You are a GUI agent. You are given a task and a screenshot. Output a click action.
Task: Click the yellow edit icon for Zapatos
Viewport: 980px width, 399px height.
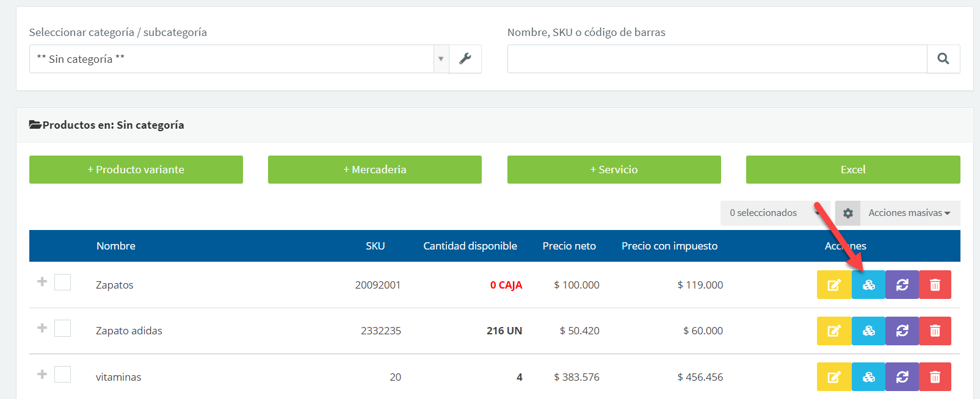[833, 285]
